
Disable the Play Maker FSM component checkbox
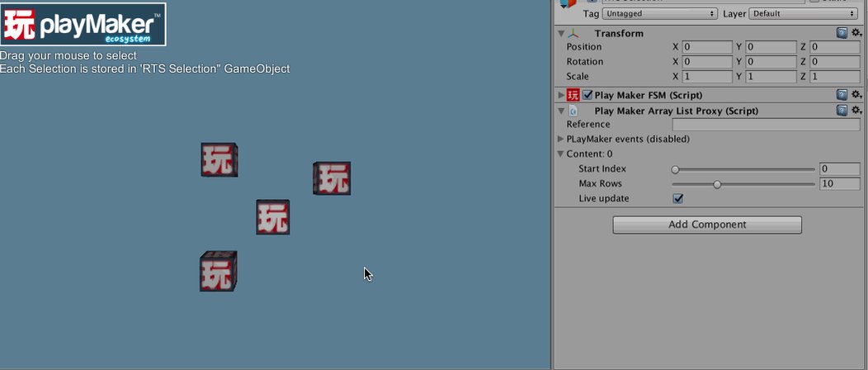pyautogui.click(x=587, y=95)
